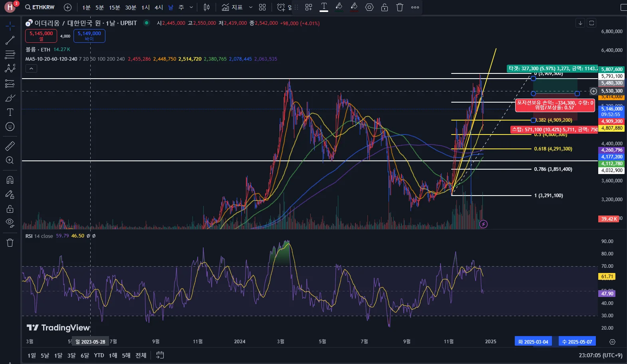Switch to the 4시 timeframe
627x364 pixels.
tap(159, 7)
